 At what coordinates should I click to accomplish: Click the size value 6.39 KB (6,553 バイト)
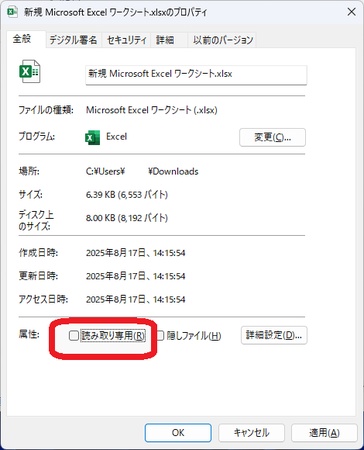(127, 195)
